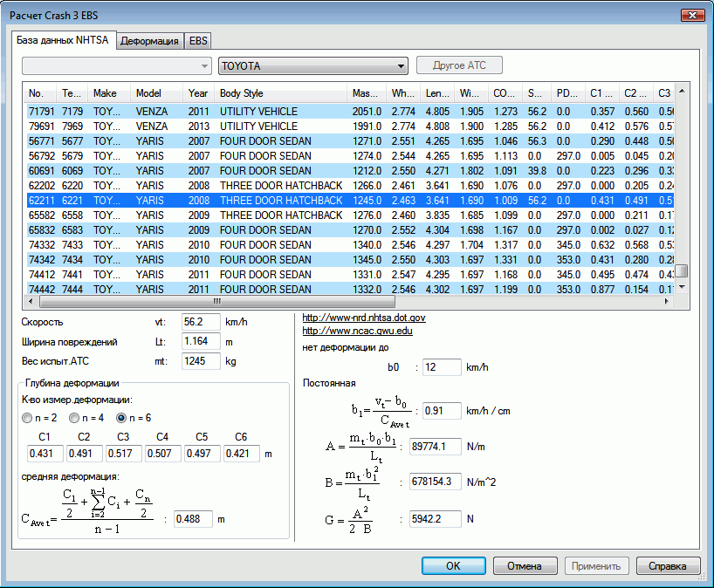Select n = 2 measurement option
This screenshot has height=588, width=714.
(x=27, y=417)
